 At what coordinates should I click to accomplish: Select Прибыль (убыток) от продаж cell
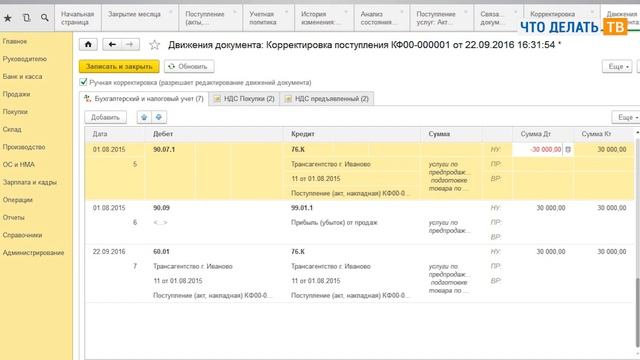[334, 222]
